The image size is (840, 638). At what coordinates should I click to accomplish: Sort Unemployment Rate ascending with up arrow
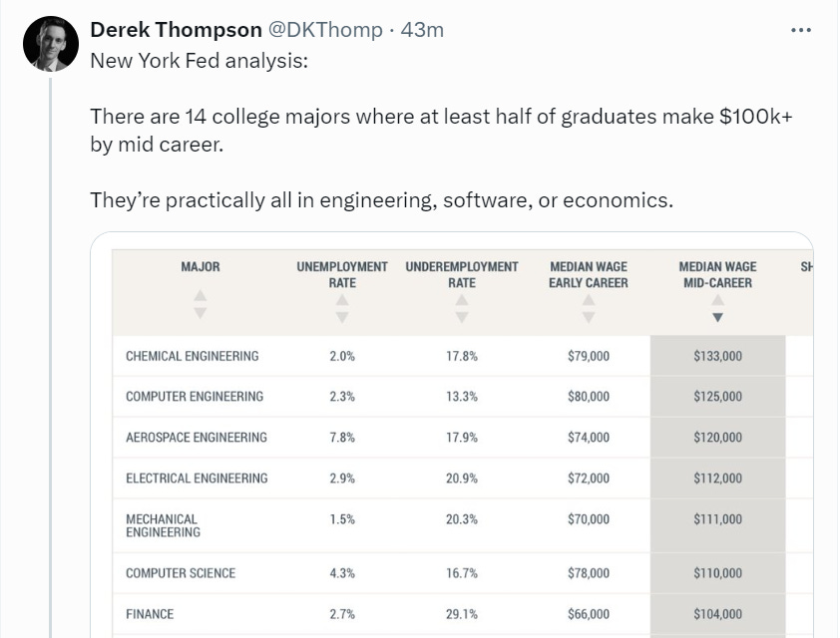coord(342,300)
